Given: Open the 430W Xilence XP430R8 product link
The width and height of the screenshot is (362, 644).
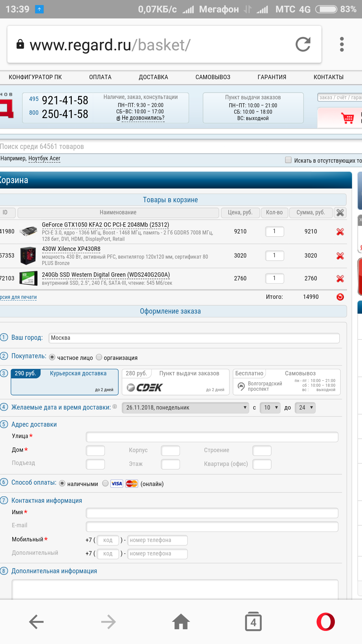Looking at the screenshot, I should (x=71, y=249).
